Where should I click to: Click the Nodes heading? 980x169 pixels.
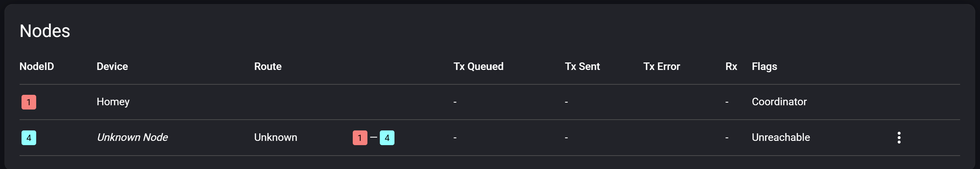[x=45, y=31]
